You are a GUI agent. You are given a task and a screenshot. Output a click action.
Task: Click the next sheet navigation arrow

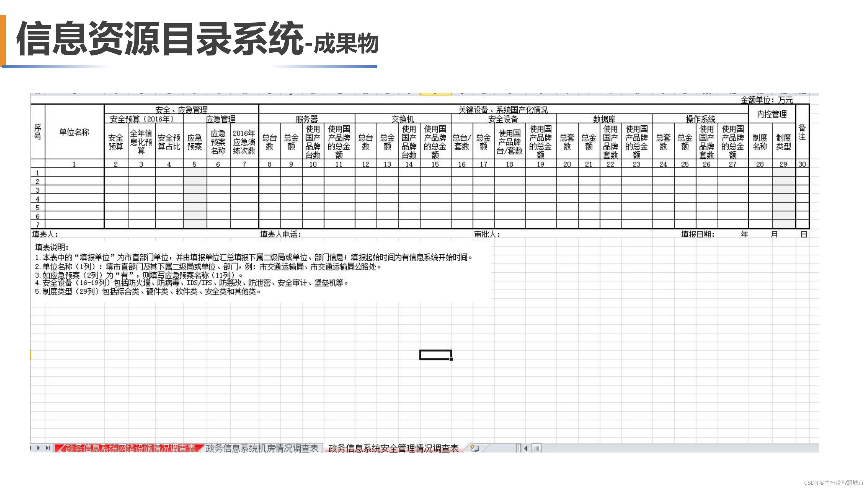(38, 448)
